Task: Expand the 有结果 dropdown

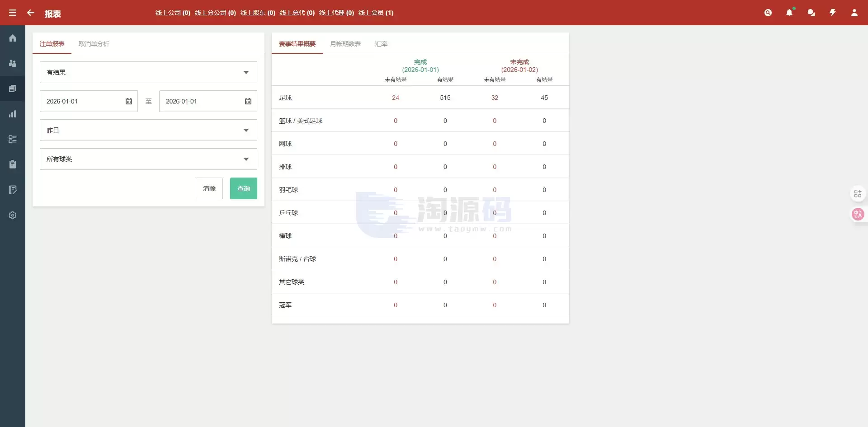Action: (148, 72)
